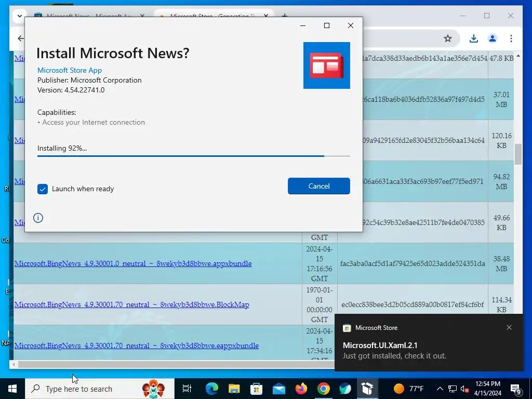
Task: Select the 94.82 MB size cell
Action: pos(501,181)
